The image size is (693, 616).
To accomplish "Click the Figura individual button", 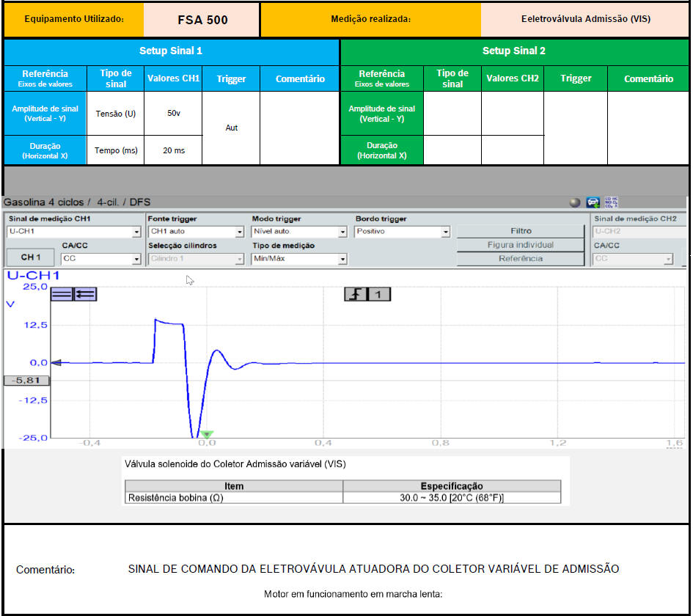I will (521, 245).
